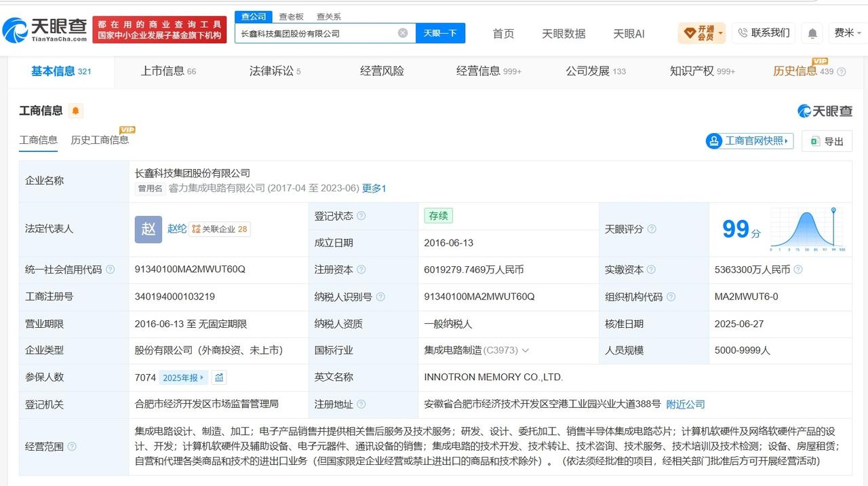Select the establishment date 2016-06-13
868x486 pixels.
tap(449, 243)
